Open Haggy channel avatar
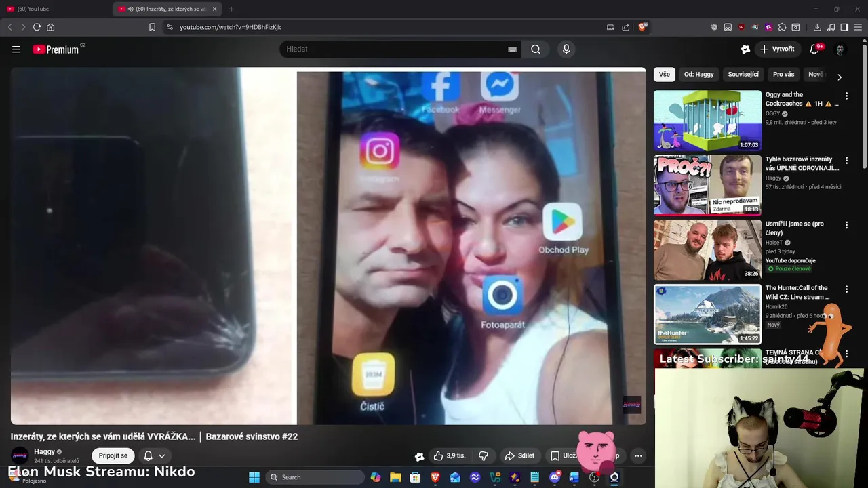Viewport: 868px width, 488px height. pyautogui.click(x=20, y=455)
